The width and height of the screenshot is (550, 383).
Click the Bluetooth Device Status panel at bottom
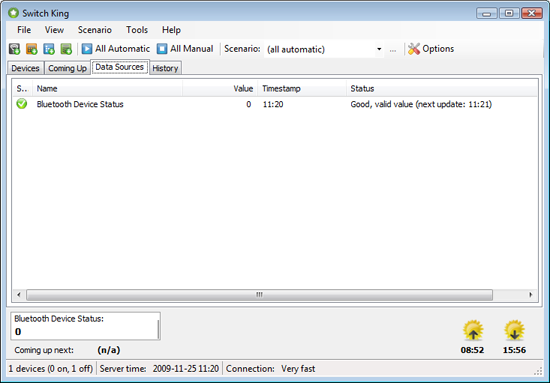click(85, 326)
